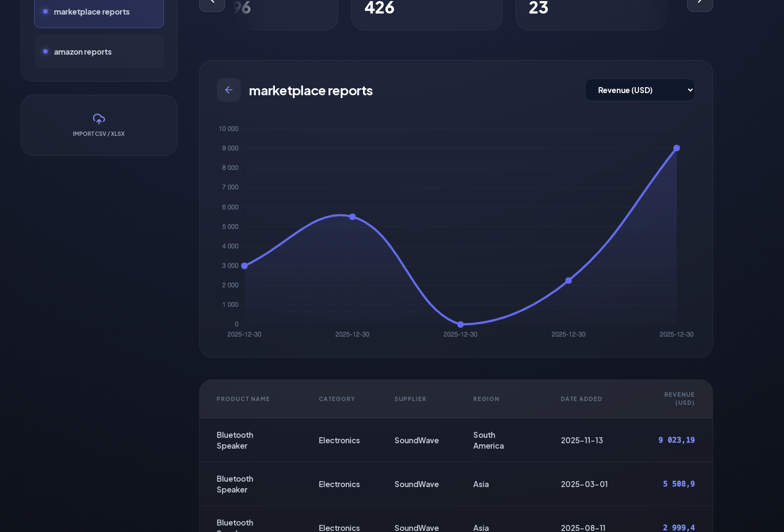Click revenue value 5 508,9
The image size is (784, 532).
point(679,484)
